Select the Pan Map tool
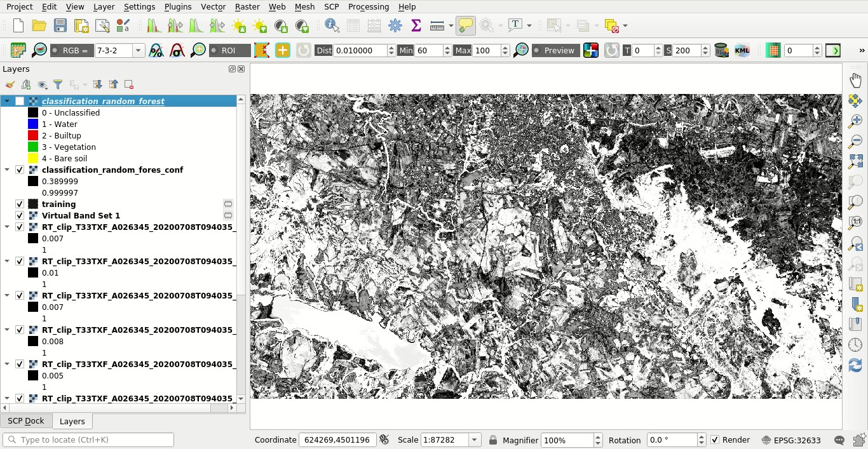Screen dimensions: 868x449 [855, 79]
